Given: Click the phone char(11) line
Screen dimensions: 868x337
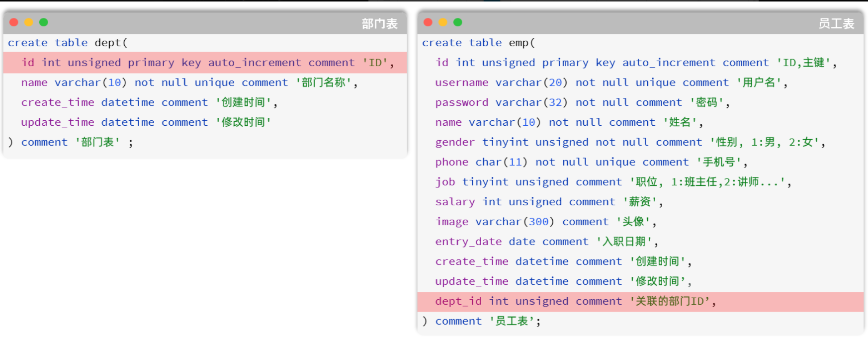Looking at the screenshot, I should 591,162.
